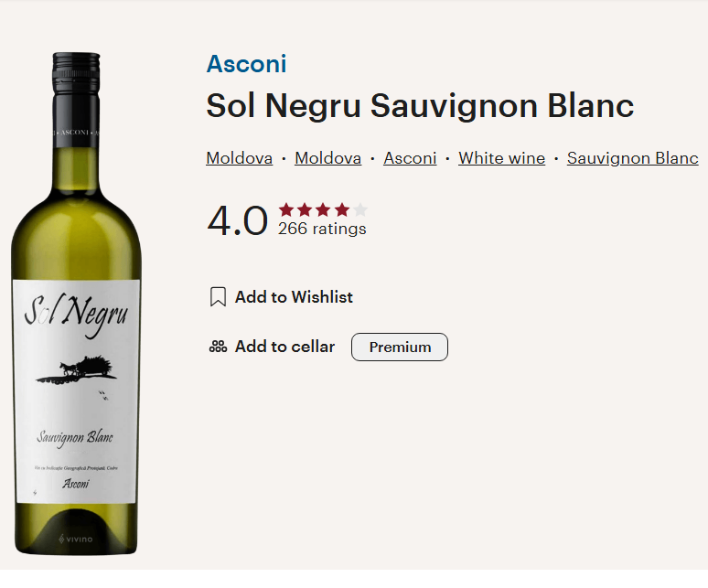Follow the underlined Asconi breadcrumb link
Viewport: 708px width, 588px height.
tap(410, 158)
